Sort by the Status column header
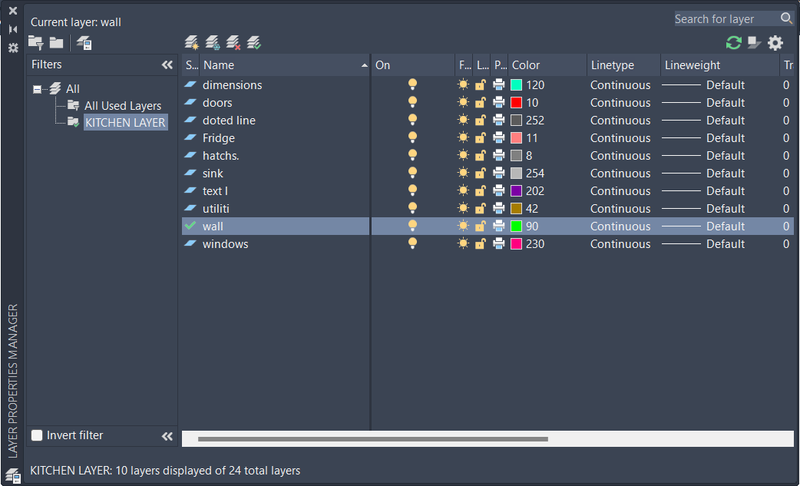 191,65
